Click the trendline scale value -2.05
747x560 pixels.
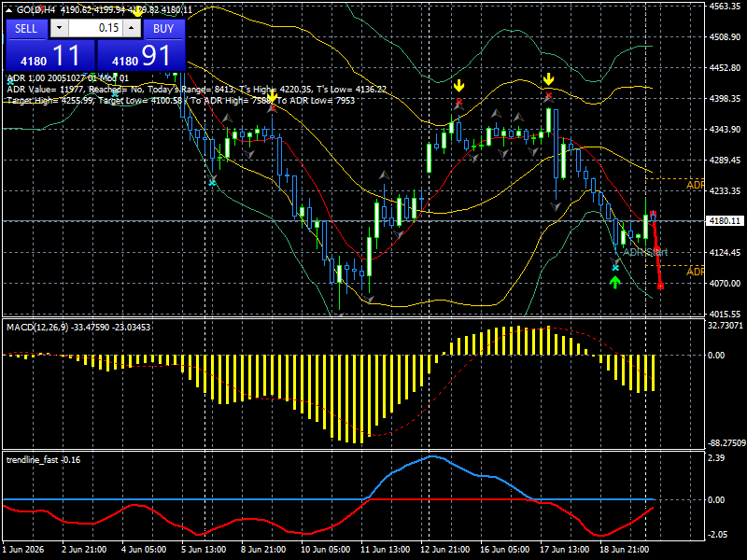click(717, 535)
